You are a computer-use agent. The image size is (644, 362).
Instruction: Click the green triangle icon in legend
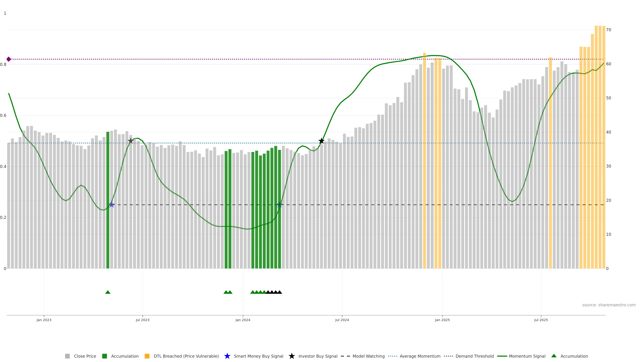(554, 356)
